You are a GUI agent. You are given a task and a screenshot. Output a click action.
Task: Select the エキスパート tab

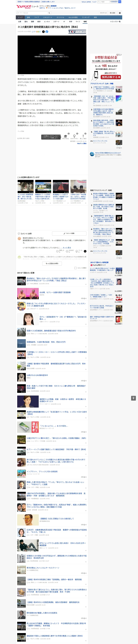[x=48, y=17]
